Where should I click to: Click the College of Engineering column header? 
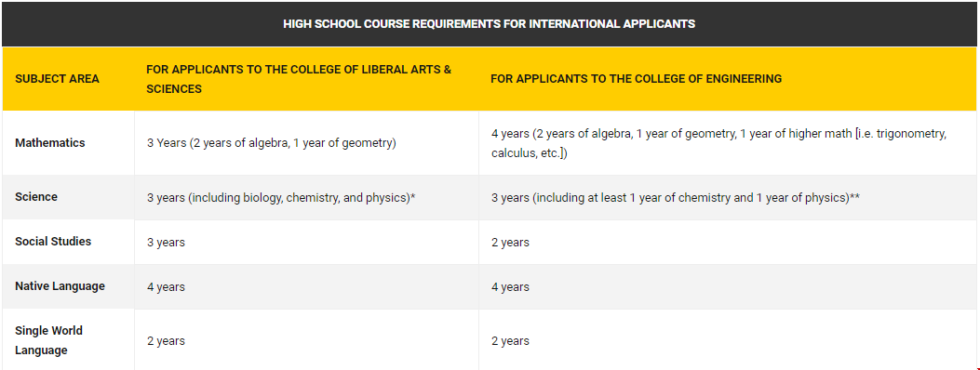637,79
